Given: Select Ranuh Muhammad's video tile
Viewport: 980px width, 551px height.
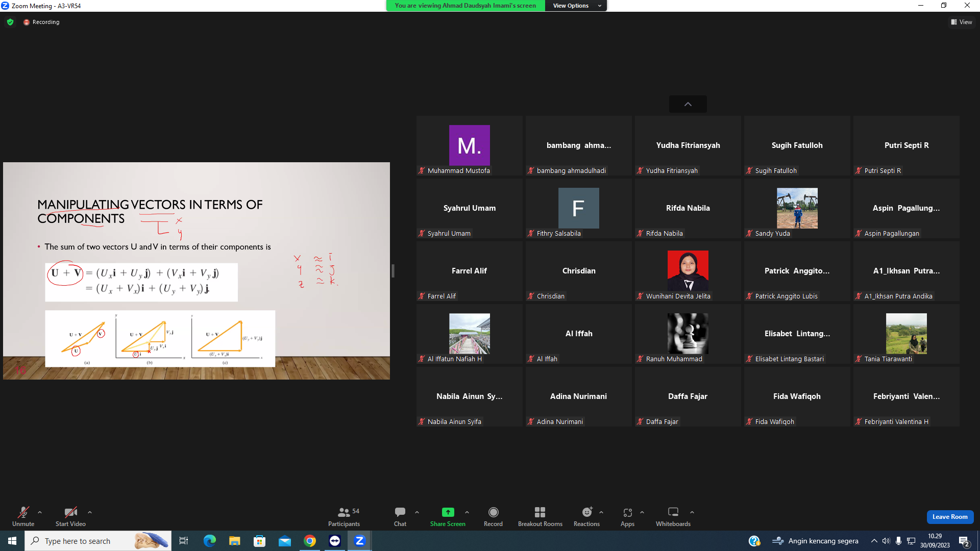Looking at the screenshot, I should pos(688,334).
